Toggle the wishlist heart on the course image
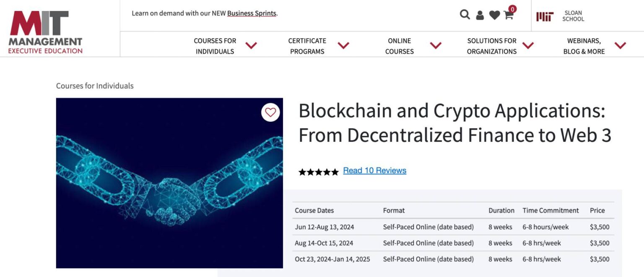Screen dimensions: 644x277 (x=270, y=112)
